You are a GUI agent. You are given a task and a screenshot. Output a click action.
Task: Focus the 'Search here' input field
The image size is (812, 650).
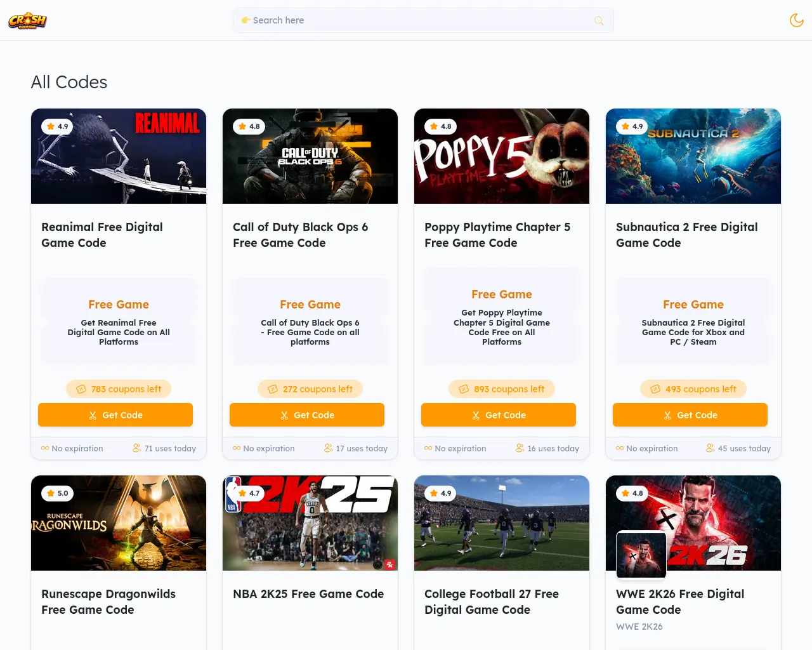[423, 20]
